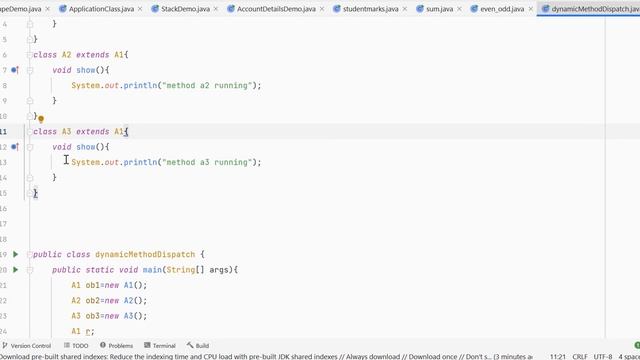Screen dimensions: 640x360
Task: Click the dynamicMethodDispatch.java class icon
Action: pos(545,9)
